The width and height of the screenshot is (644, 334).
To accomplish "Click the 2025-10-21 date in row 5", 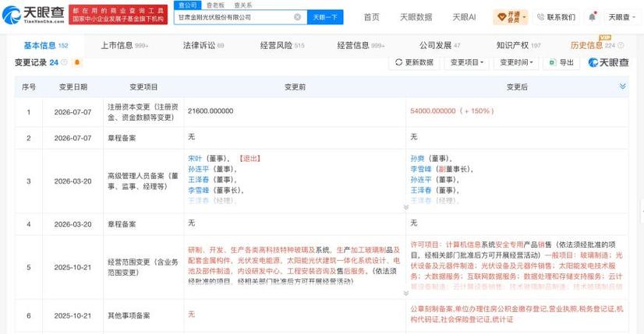I will pyautogui.click(x=73, y=267).
